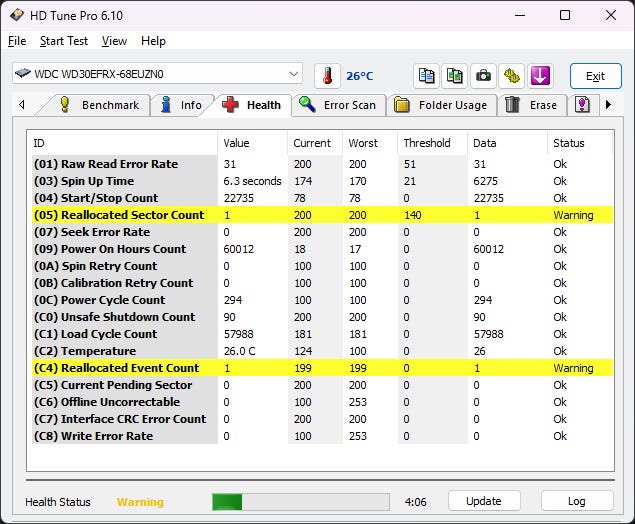Image resolution: width=635 pixels, height=524 pixels.
Task: Click the '6.3 seconds' value cell
Action: pos(252,181)
